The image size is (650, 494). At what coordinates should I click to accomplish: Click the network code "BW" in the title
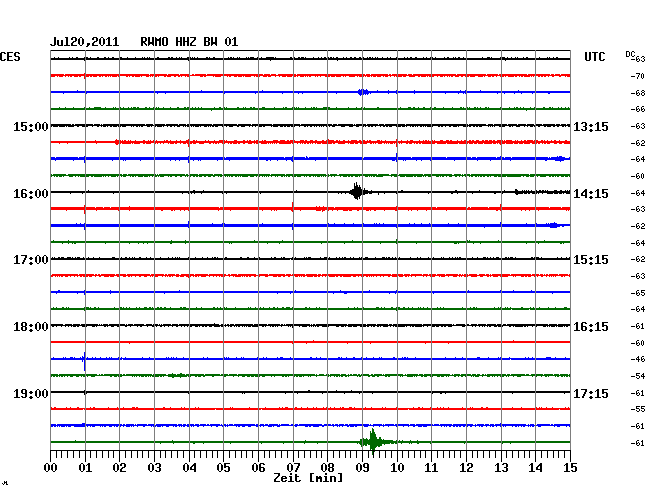pos(210,42)
